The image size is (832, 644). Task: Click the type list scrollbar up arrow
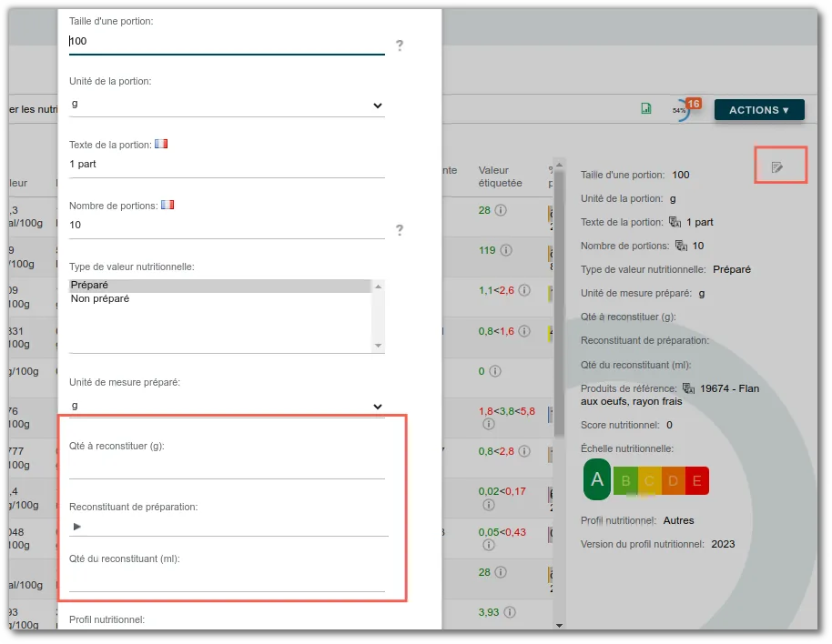click(x=379, y=287)
